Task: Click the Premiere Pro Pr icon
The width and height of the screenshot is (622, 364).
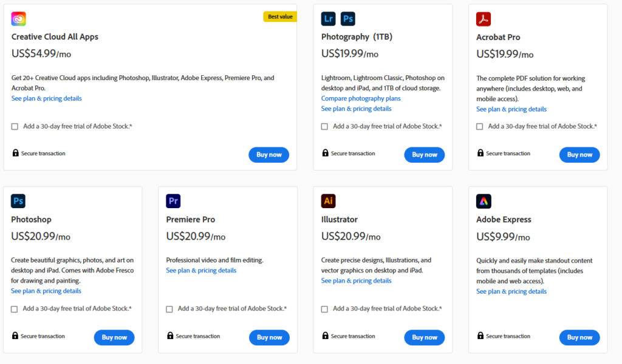Action: [173, 201]
